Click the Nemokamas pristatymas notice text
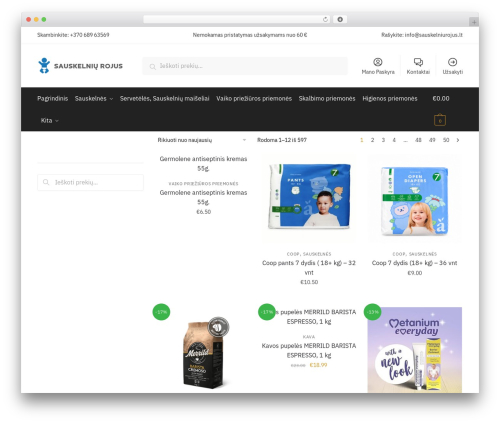 pyautogui.click(x=250, y=35)
